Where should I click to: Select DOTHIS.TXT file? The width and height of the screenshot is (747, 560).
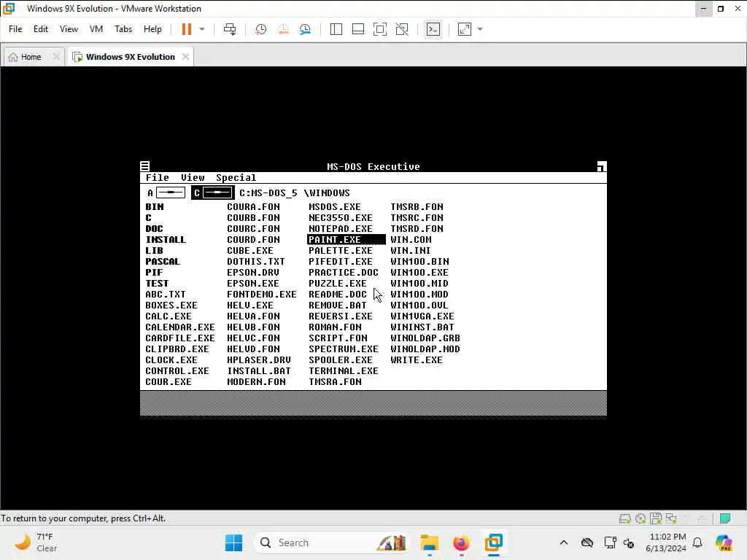[x=256, y=262]
